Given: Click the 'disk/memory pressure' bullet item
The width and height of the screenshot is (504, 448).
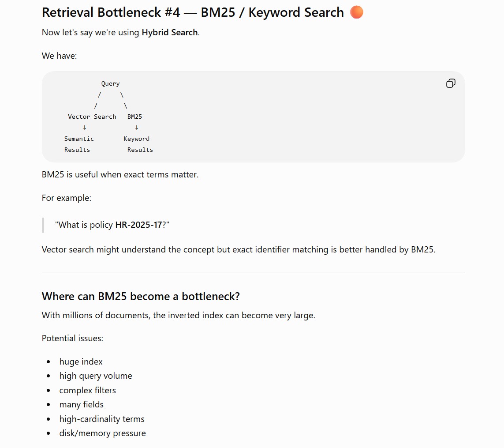Looking at the screenshot, I should (103, 433).
